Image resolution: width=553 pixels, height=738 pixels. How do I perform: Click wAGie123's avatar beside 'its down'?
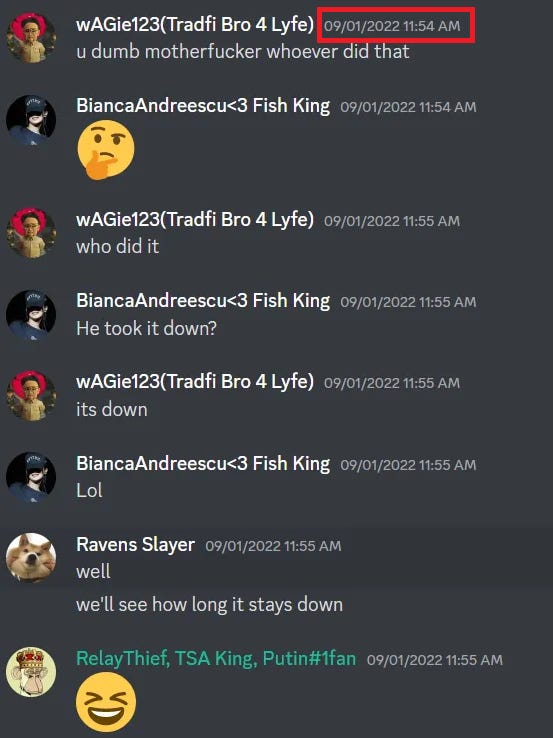tap(31, 395)
